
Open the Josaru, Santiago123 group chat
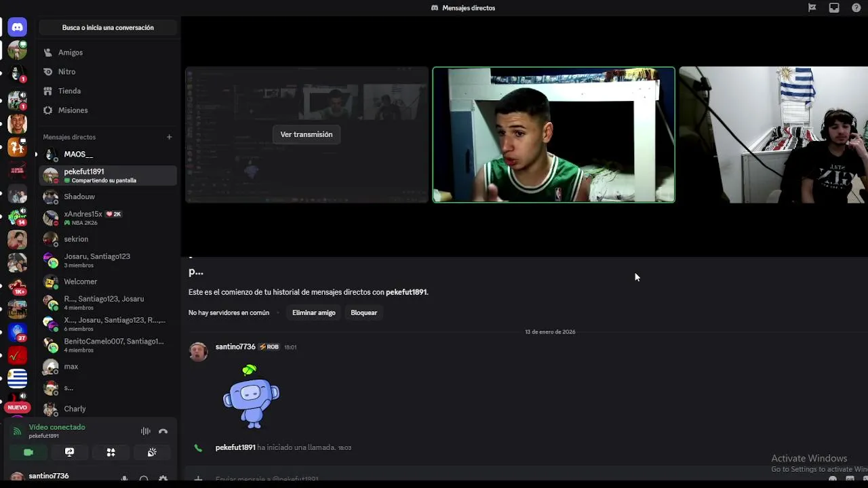coord(108,260)
